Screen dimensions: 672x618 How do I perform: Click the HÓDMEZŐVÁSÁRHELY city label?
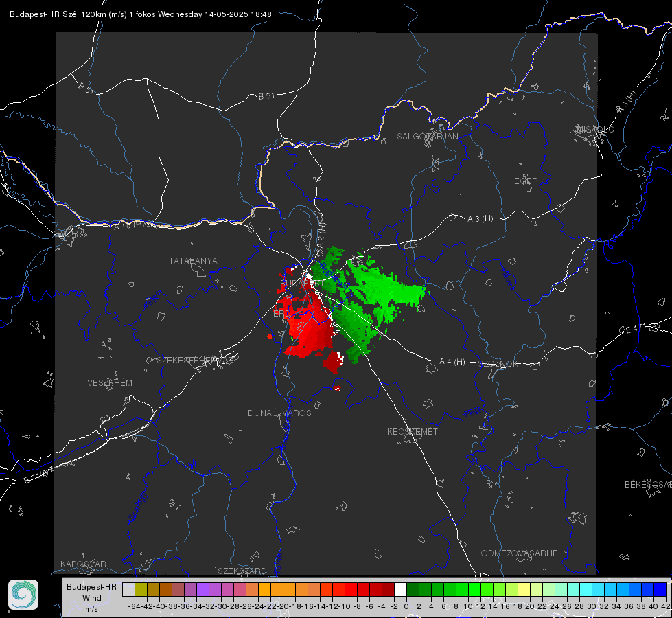point(521,553)
